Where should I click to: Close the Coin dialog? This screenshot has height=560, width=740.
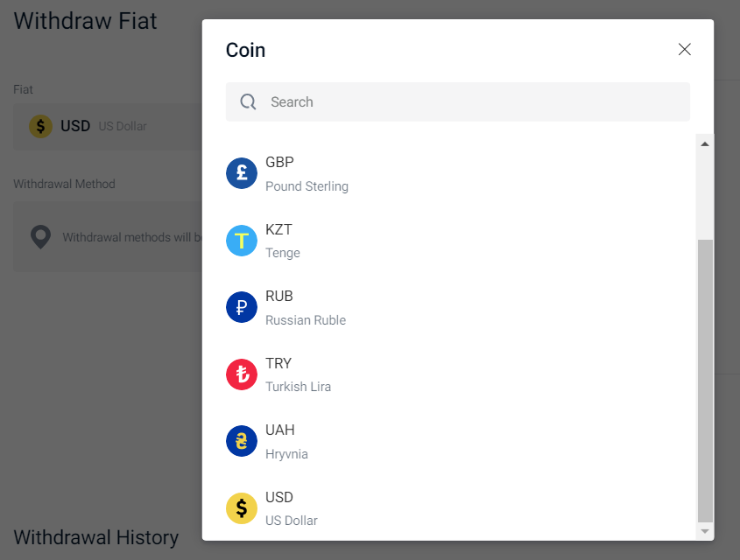tap(684, 50)
